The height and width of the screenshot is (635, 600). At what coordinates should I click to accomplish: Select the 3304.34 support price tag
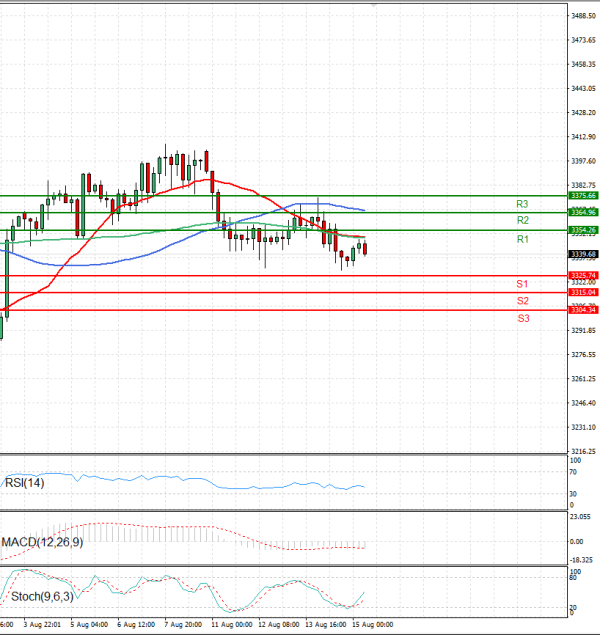(x=583, y=310)
